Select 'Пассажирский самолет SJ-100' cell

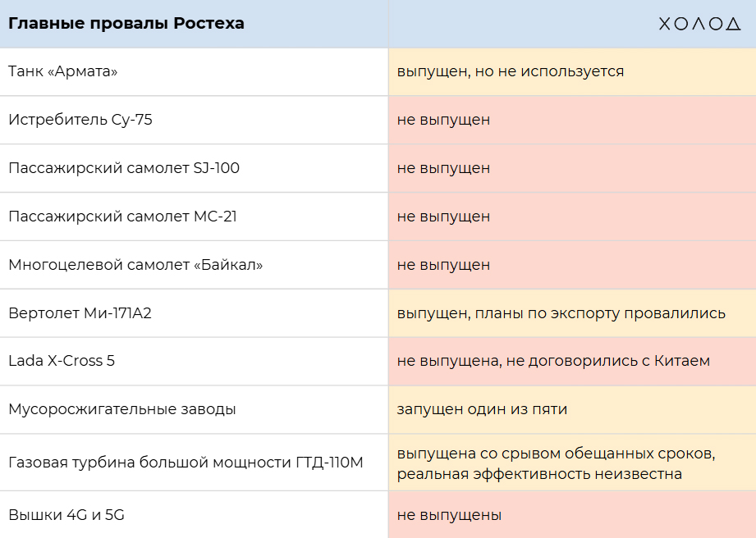click(124, 168)
